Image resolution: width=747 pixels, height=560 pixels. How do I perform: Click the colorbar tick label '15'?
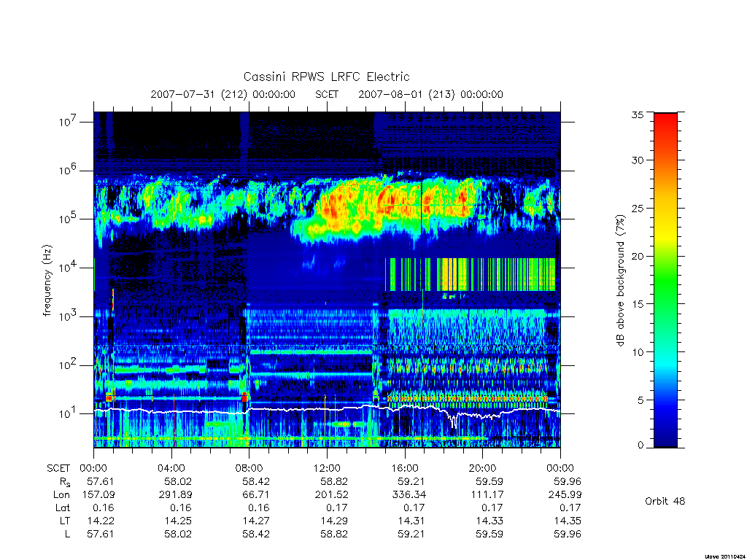(x=637, y=303)
